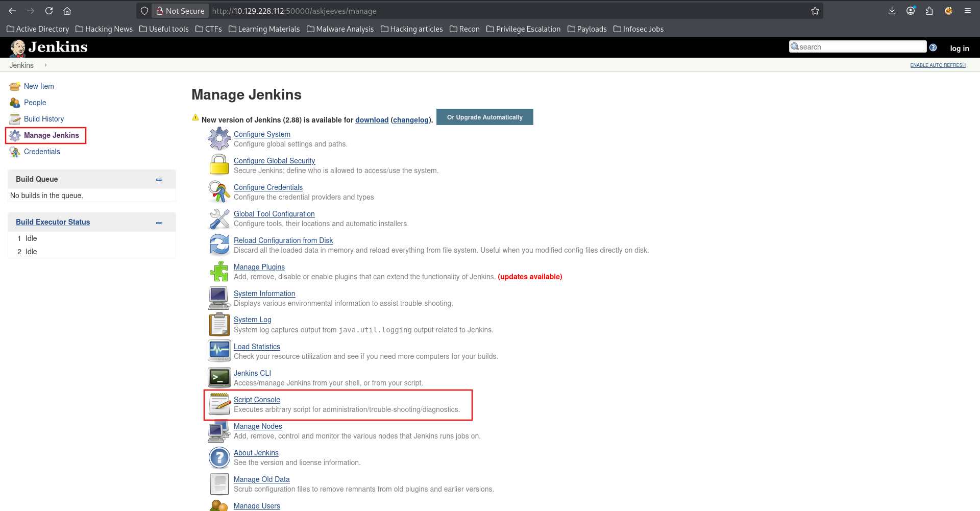Click the Global Tool Configuration wrench icon
Viewport: 980px width, 511px height.
click(x=219, y=218)
